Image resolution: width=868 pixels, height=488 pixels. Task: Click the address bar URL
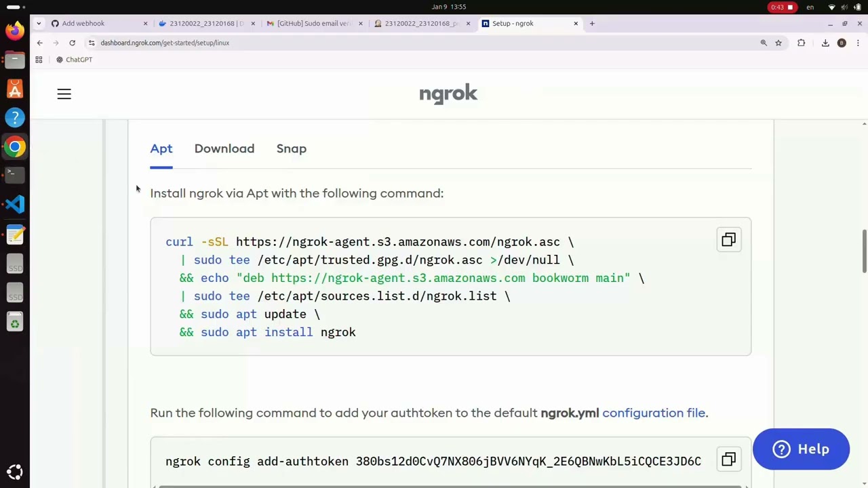(x=165, y=43)
